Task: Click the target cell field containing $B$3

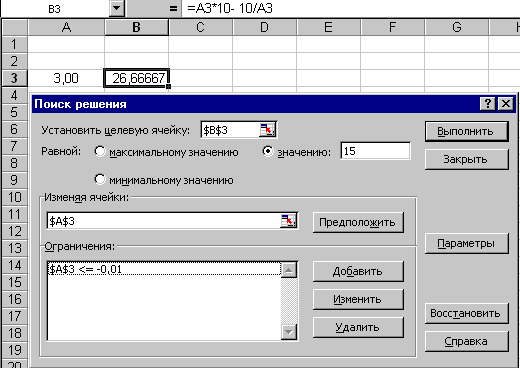Action: click(230, 130)
